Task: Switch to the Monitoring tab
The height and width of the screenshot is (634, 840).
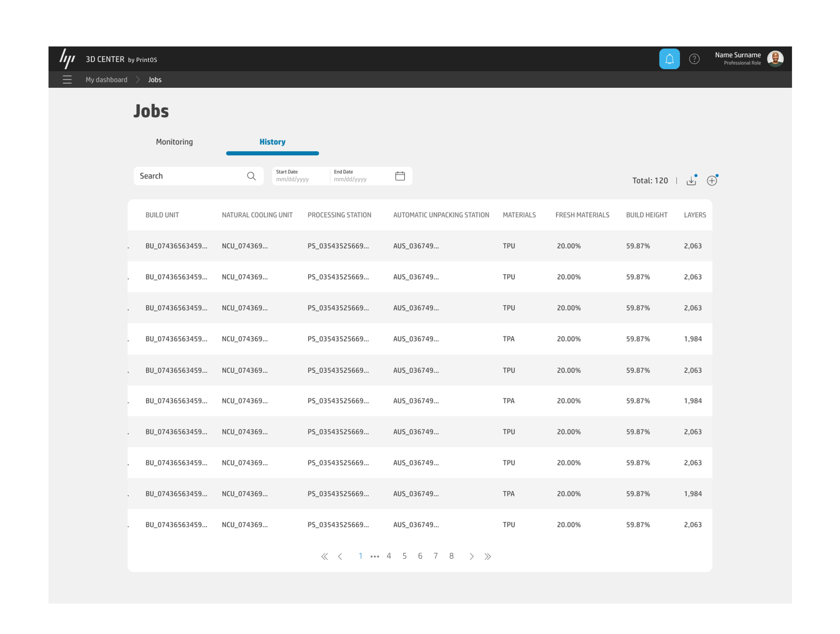Action: 174,141
